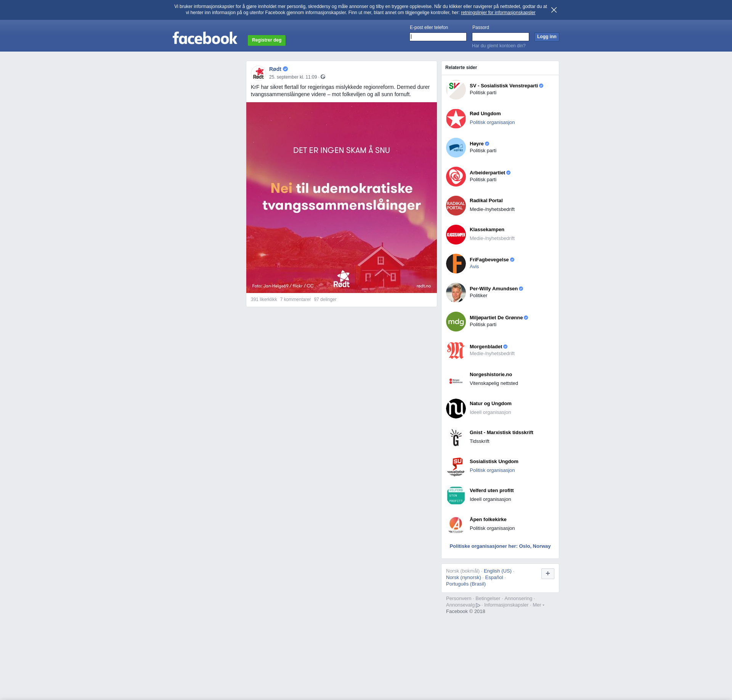Open the post image Nei til tvangssammenslåinger
This screenshot has height=700, width=732.
coord(342,198)
